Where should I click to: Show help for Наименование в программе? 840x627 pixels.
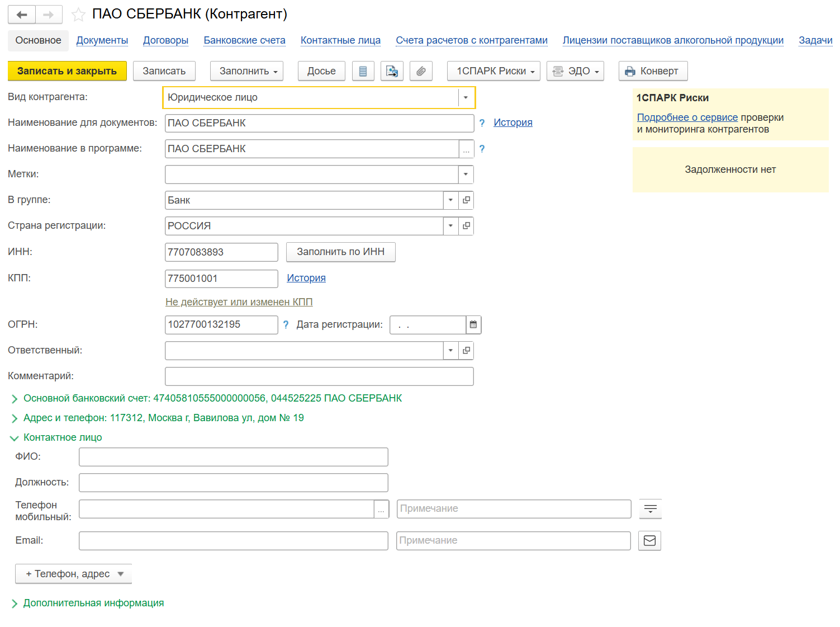(x=482, y=149)
